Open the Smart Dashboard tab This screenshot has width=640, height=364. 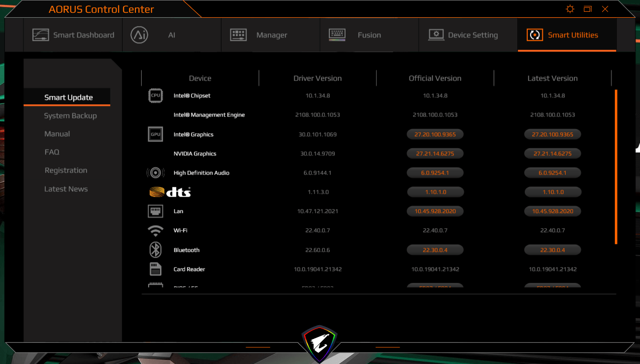click(73, 35)
